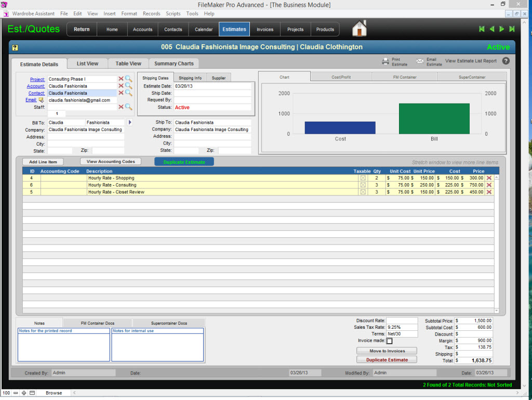Image resolution: width=532 pixels, height=400 pixels.
Task: Click the blue Cost bar in chart
Action: tap(340, 127)
